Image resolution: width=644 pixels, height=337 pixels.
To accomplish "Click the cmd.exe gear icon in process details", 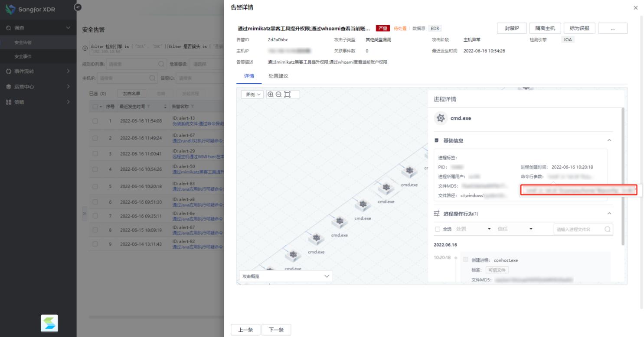I will (x=441, y=119).
